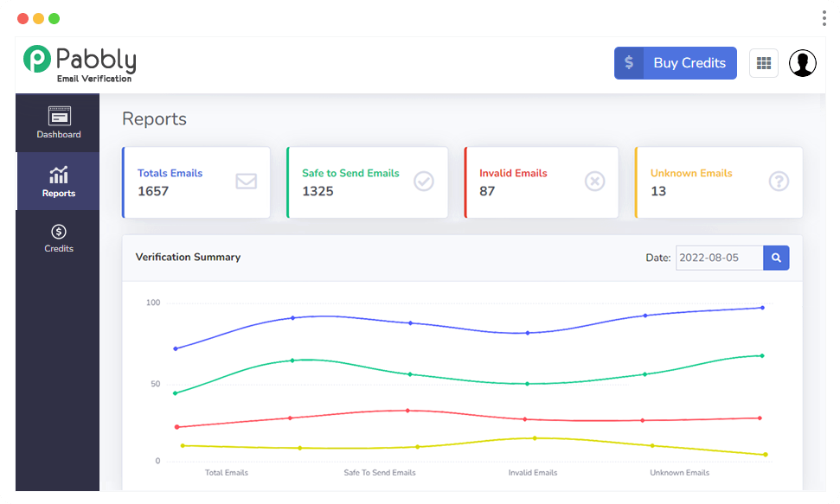Click the Date field showing 2022-08-05
This screenshot has width=840, height=504.
tap(719, 258)
